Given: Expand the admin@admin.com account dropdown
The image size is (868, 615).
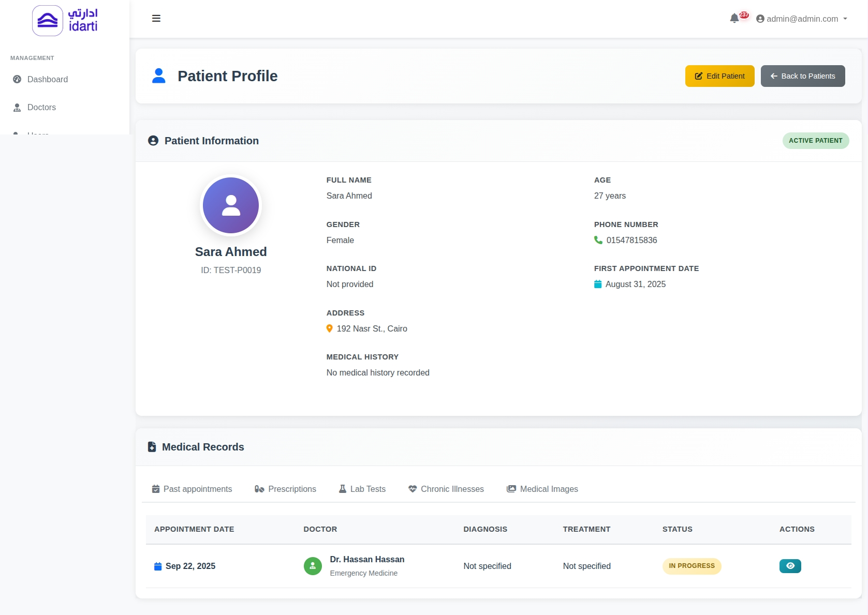Looking at the screenshot, I should click(x=802, y=19).
